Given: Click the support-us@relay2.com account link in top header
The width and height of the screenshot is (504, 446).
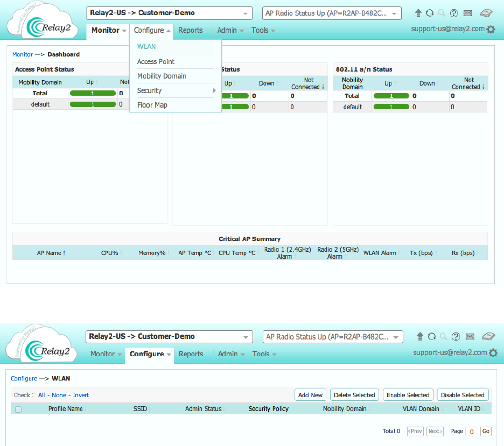Looking at the screenshot, I should pos(448,29).
